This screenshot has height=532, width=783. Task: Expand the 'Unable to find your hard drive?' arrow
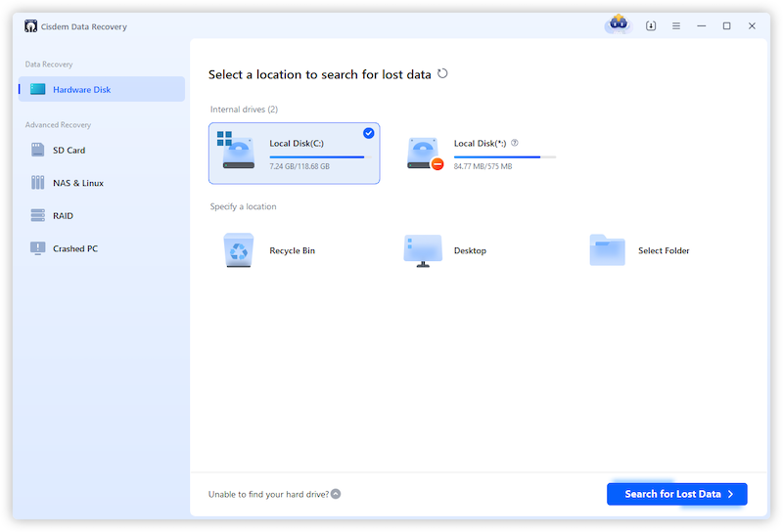(336, 494)
